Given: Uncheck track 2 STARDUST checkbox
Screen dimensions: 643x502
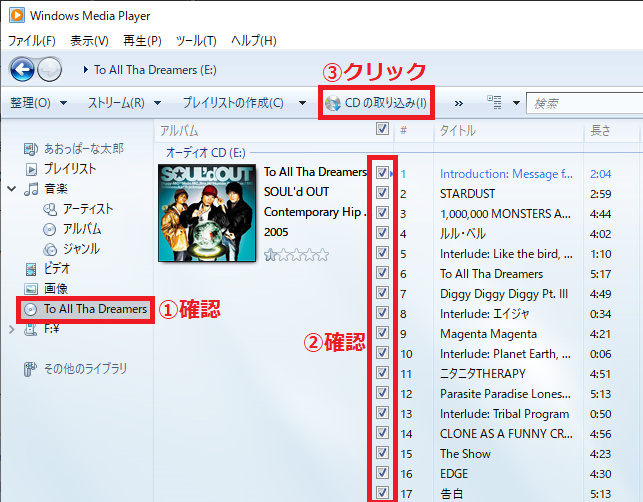Looking at the screenshot, I should 382,192.
